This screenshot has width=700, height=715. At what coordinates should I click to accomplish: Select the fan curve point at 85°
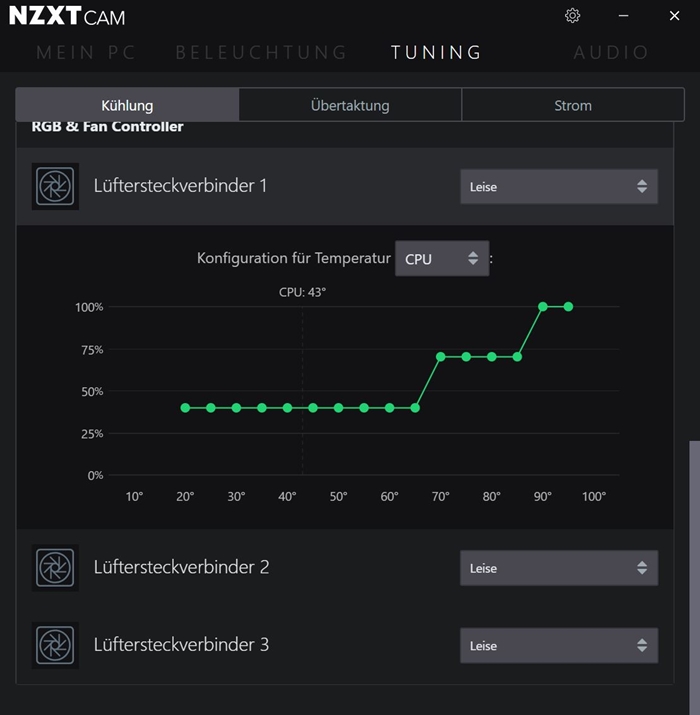point(517,357)
